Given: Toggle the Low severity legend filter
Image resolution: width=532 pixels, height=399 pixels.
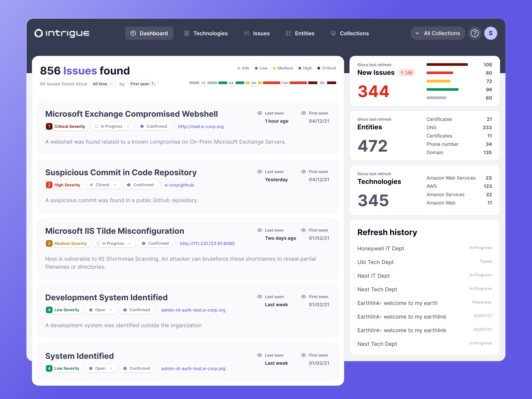Looking at the screenshot, I should (261, 68).
